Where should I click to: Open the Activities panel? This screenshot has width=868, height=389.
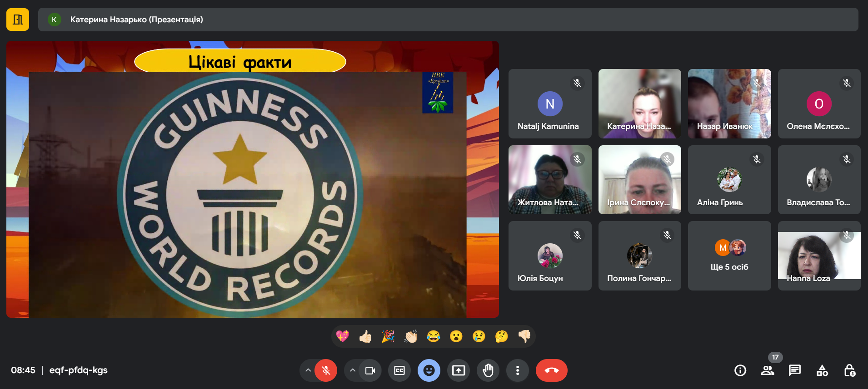click(x=822, y=370)
